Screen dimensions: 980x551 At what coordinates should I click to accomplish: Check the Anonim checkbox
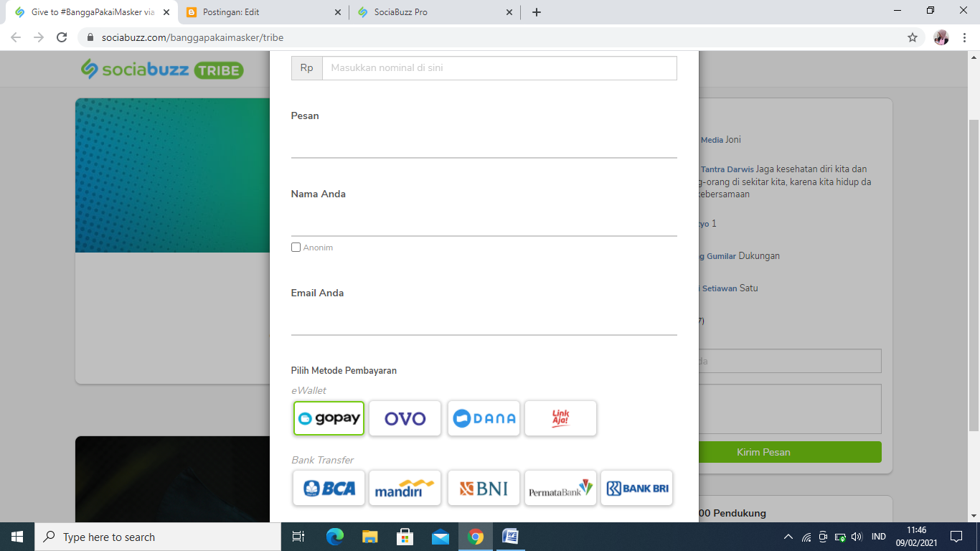click(296, 248)
